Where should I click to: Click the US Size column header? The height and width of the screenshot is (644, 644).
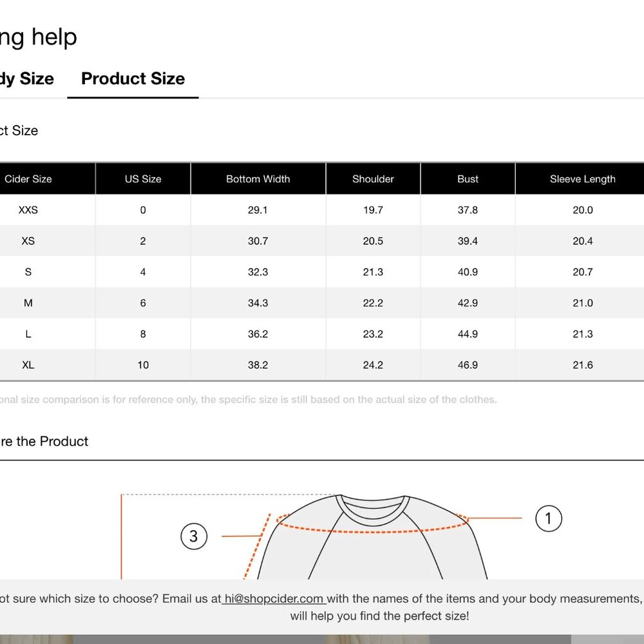[x=143, y=179]
